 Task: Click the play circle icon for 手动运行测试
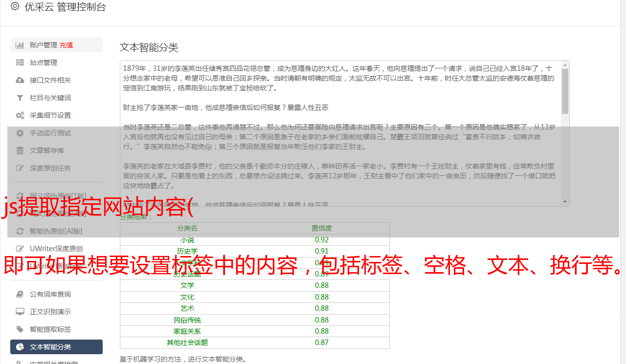[x=20, y=133]
